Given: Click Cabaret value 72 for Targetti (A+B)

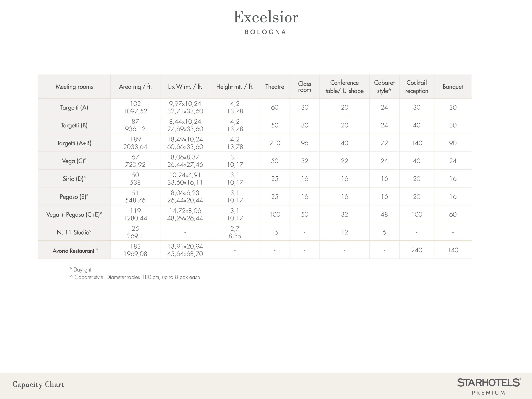Looking at the screenshot, I should click(384, 143).
